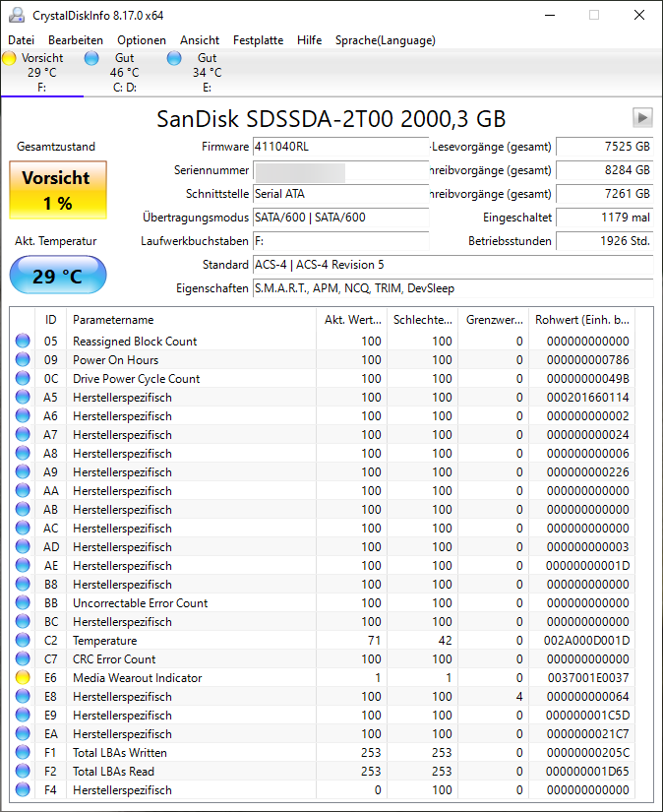Screen dimensions: 663x812
Task: Click the status orb for Drive Power Cycle Count
Action: [x=23, y=378]
